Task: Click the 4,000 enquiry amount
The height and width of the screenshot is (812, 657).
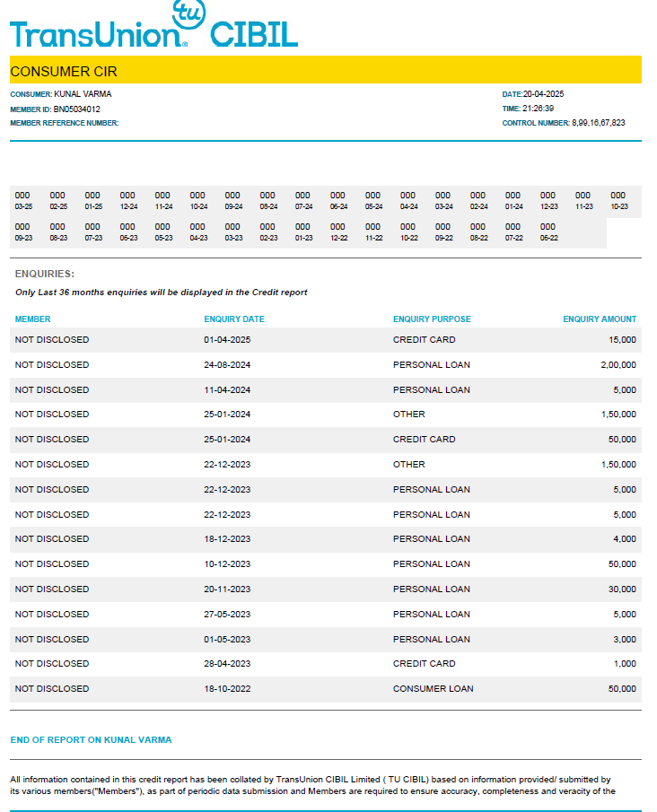Action: point(625,539)
